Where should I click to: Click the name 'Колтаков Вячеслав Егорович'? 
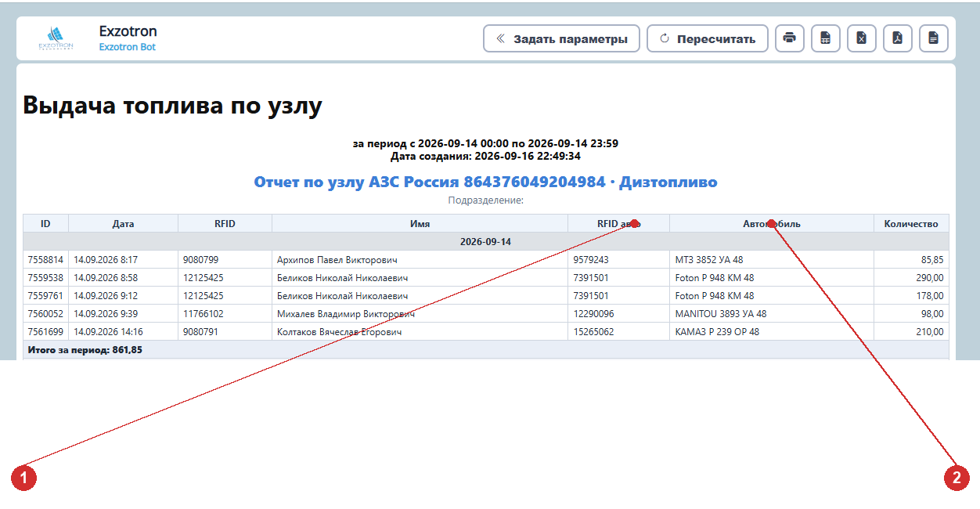click(340, 331)
